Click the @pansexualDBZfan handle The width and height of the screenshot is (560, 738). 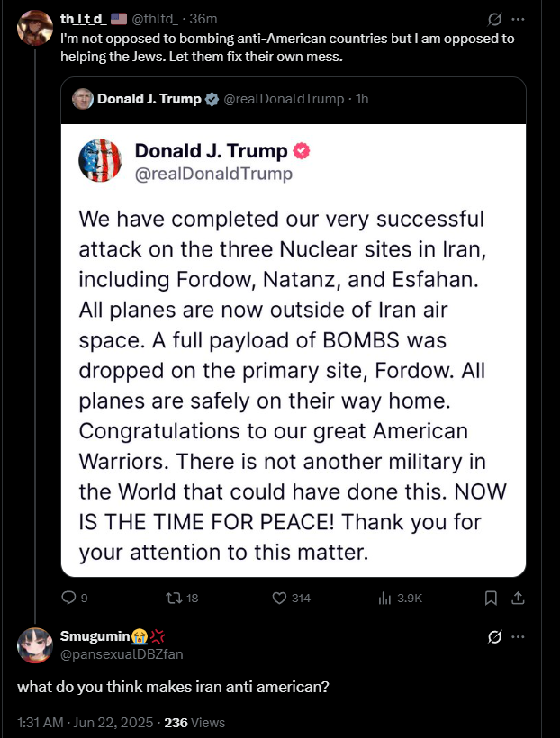pyautogui.click(x=121, y=654)
